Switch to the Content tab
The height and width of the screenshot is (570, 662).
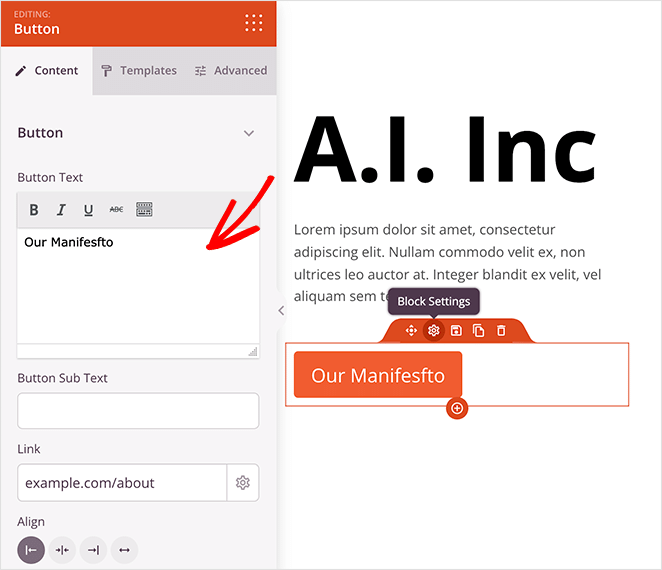(47, 71)
